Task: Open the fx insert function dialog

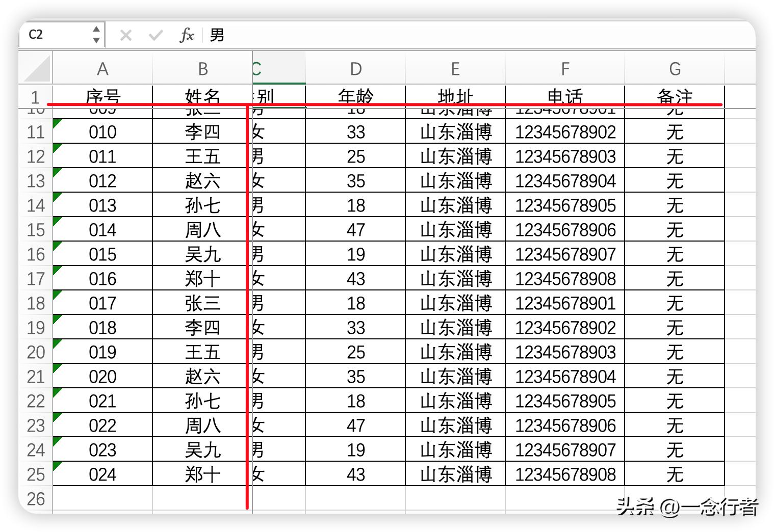Action: (x=187, y=35)
